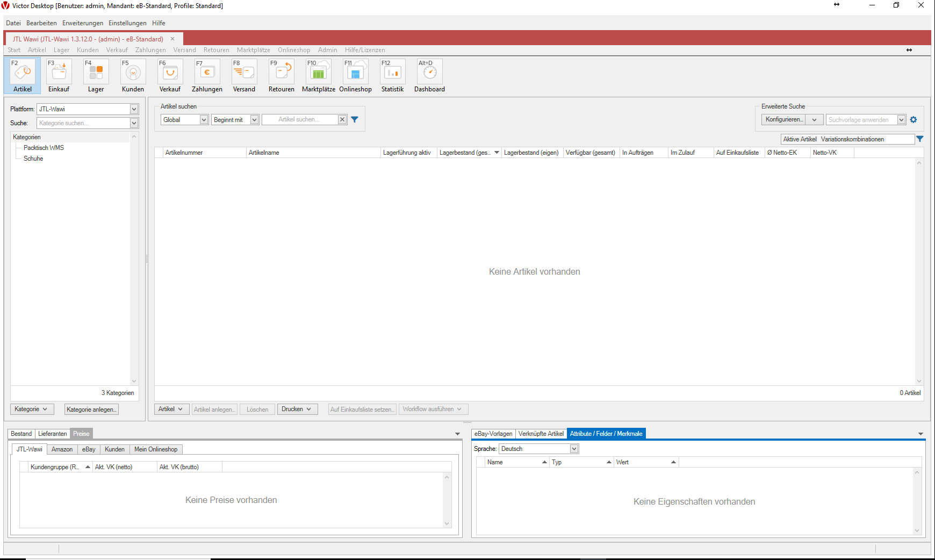Click into the Kategorie suchen field

coord(83,123)
